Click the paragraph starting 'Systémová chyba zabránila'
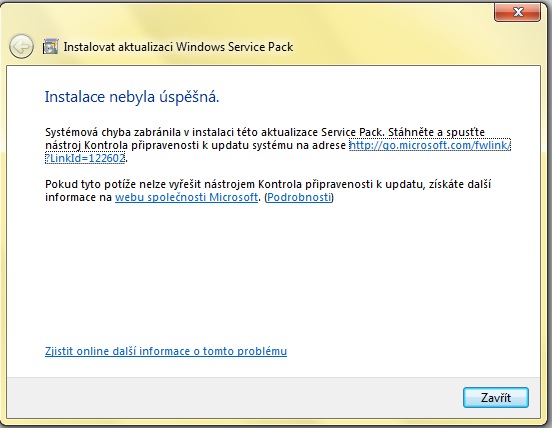 point(278,145)
